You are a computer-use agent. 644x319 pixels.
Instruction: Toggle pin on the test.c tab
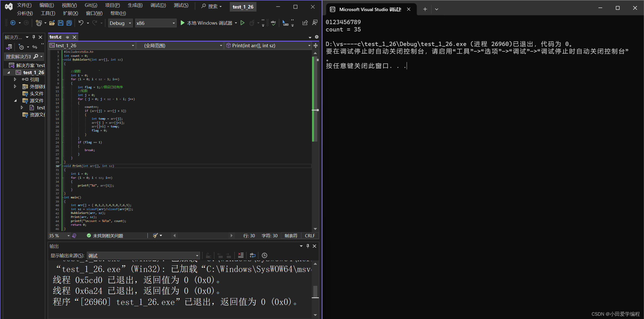tap(67, 37)
